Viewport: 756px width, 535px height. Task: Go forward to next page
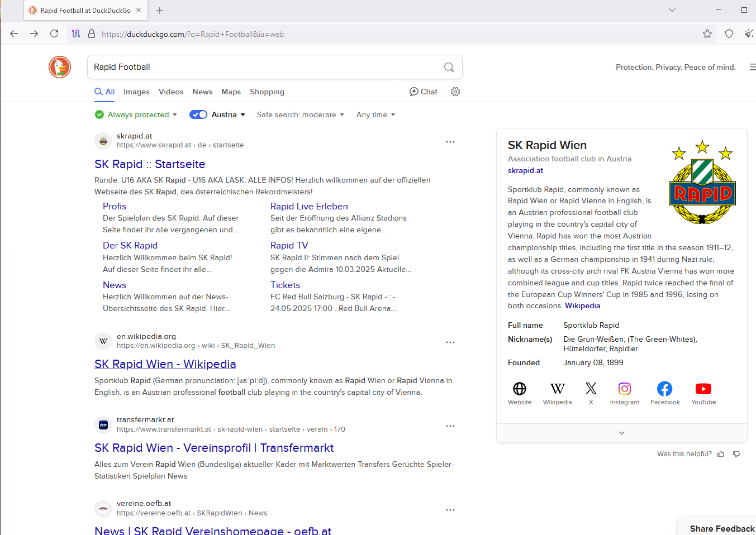34,34
